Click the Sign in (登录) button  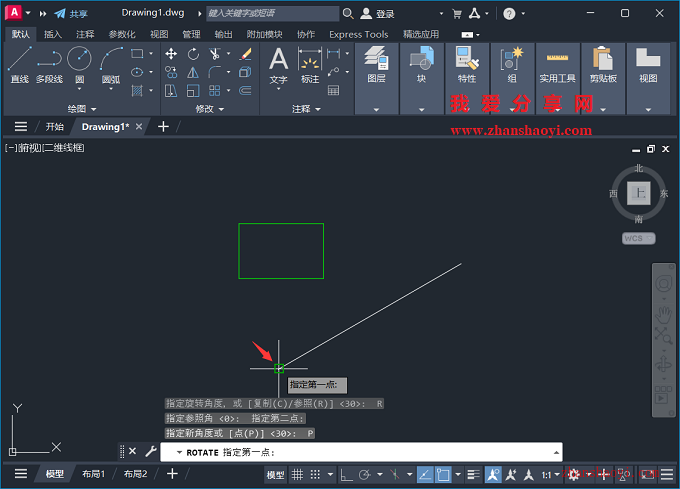pyautogui.click(x=377, y=13)
